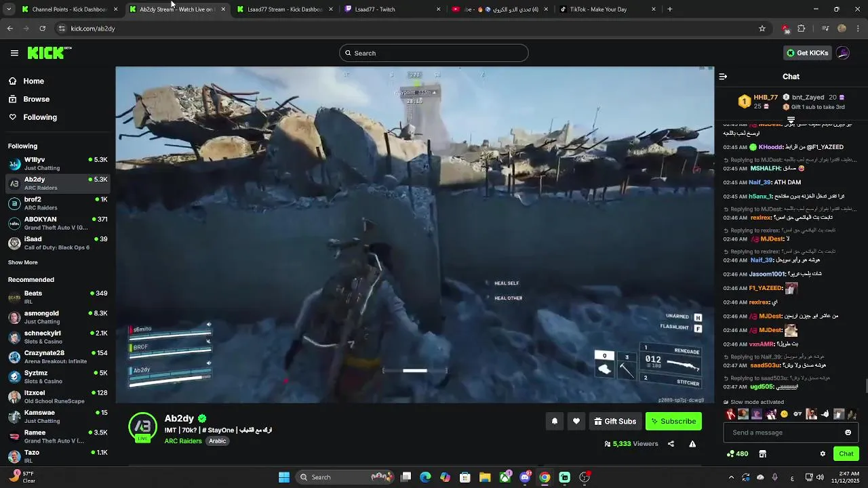868x488 pixels.
Task: Toggle notifications bell for Ab2dy
Action: pos(555,422)
